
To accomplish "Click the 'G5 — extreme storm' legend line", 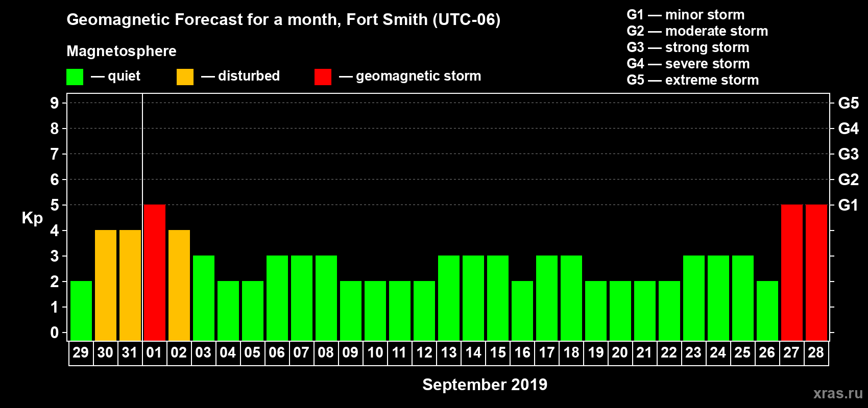I will tap(693, 80).
